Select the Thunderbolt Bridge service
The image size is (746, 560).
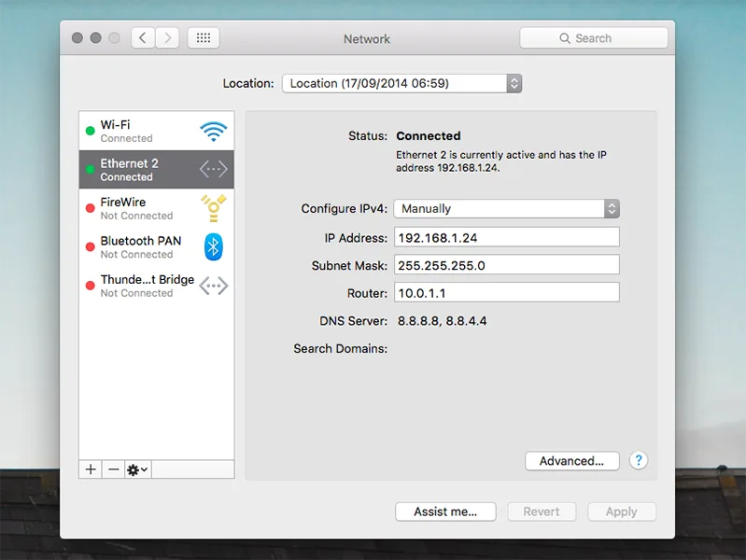coord(157,286)
